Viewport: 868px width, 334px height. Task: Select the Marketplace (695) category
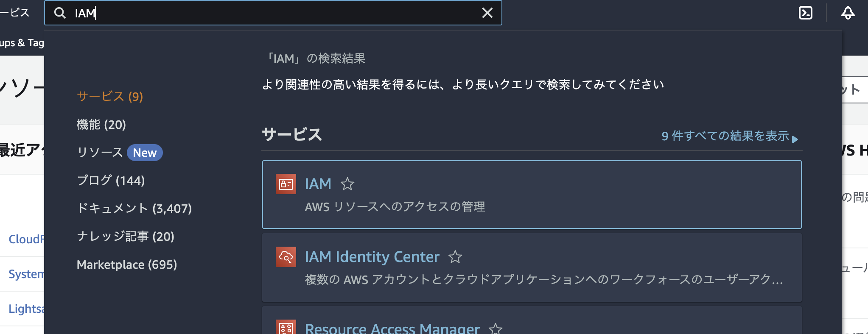coord(127,264)
